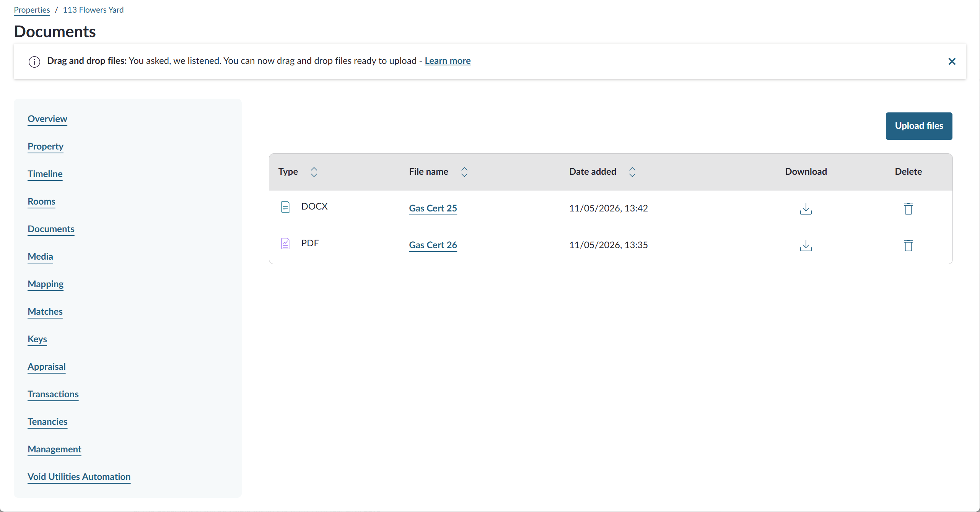The height and width of the screenshot is (512, 980).
Task: Go to the Mapping section
Action: click(46, 284)
